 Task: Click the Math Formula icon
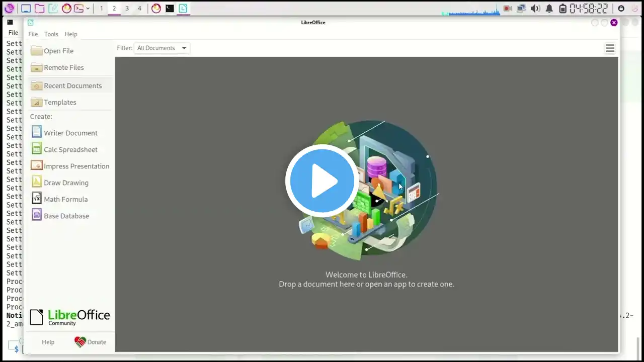[36, 199]
